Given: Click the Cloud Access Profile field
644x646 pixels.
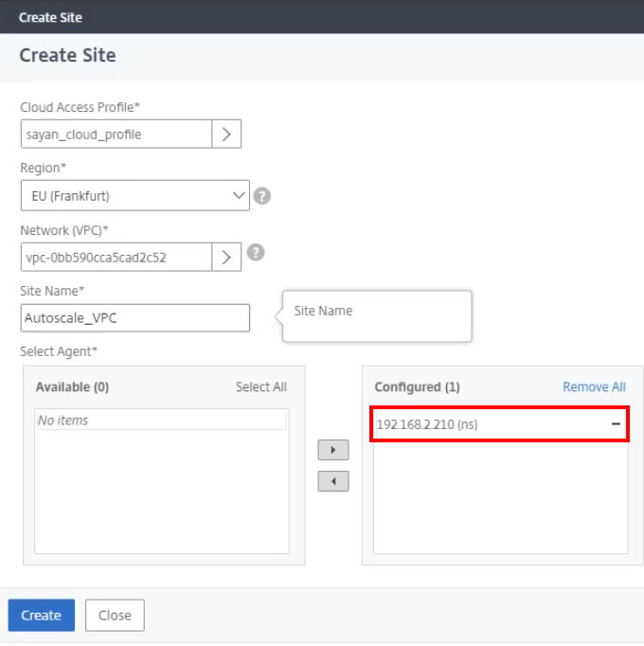Looking at the screenshot, I should click(116, 135).
